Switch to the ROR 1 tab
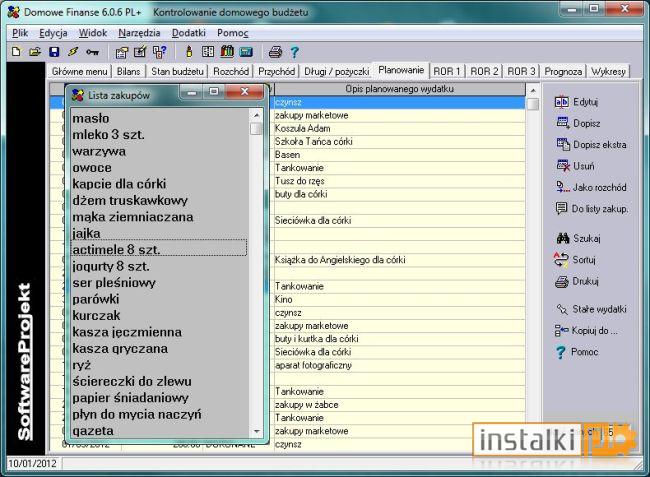This screenshot has width=650, height=477. click(x=446, y=71)
